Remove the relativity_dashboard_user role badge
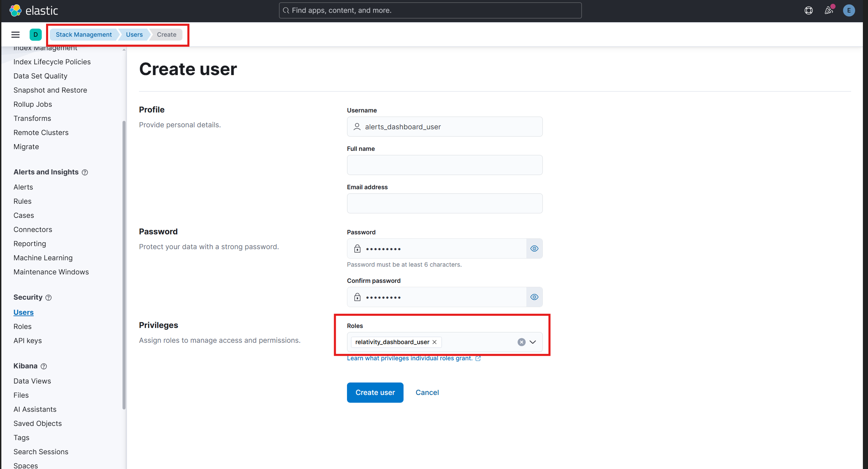 coord(434,342)
